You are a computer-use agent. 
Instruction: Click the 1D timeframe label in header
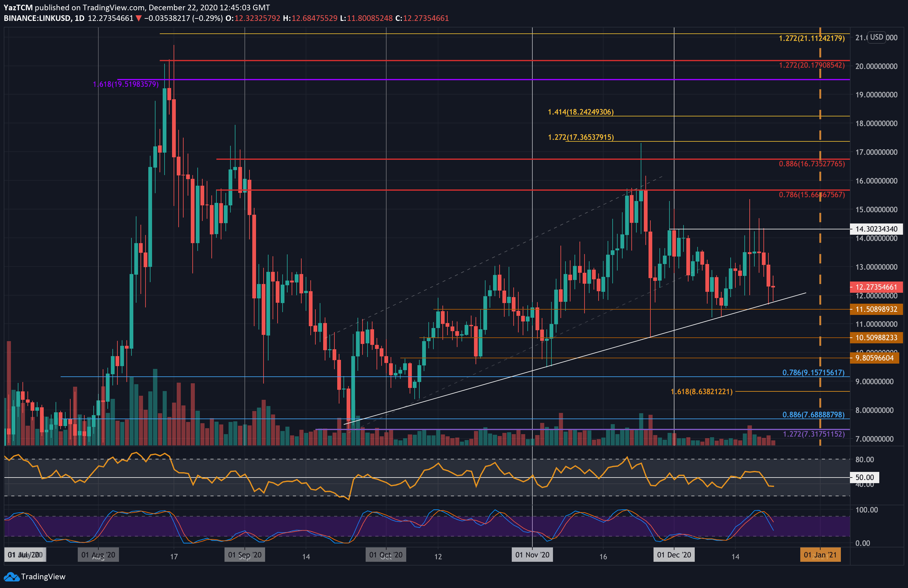tap(79, 18)
